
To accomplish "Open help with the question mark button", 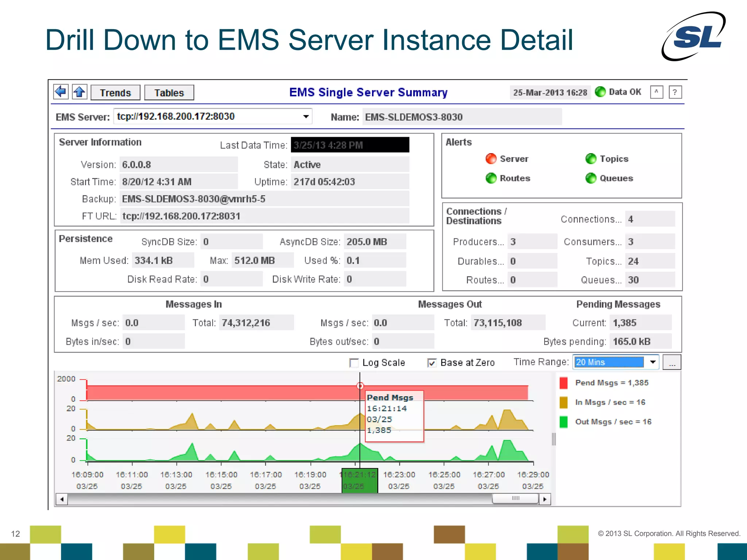I will coord(675,92).
